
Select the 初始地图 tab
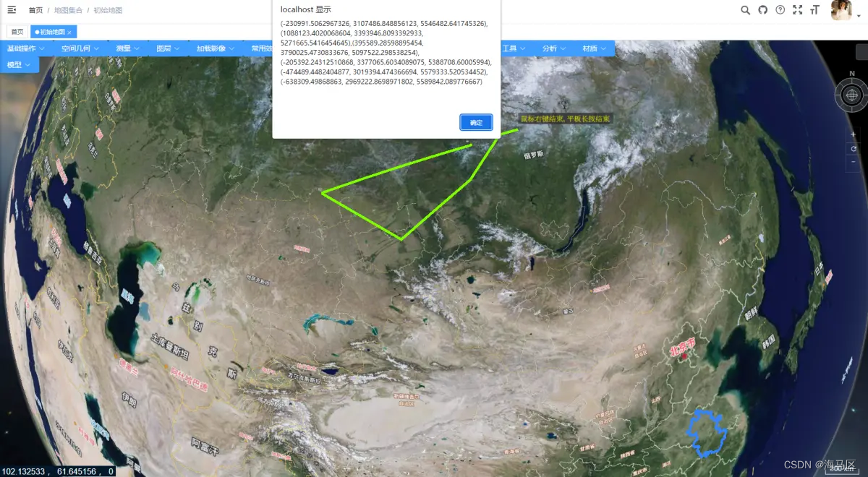[x=52, y=32]
